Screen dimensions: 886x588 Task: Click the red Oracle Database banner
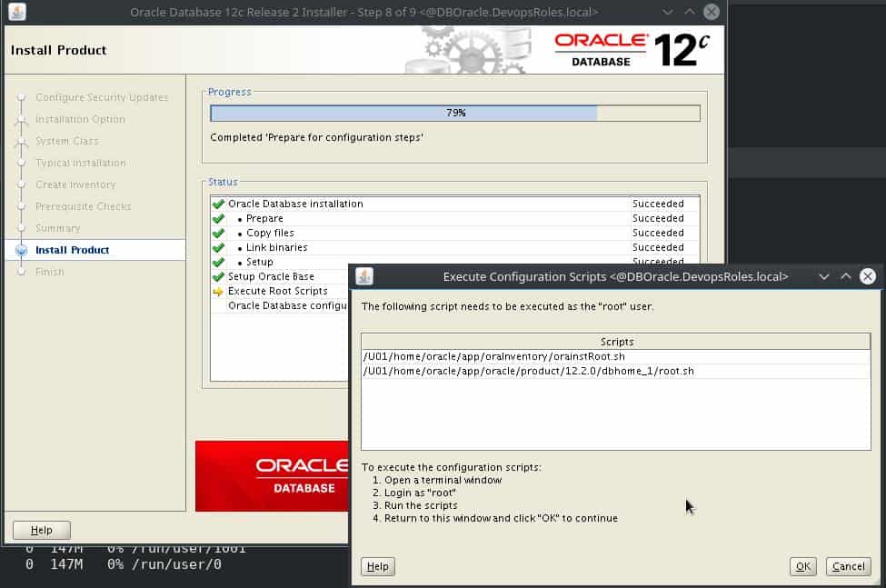tap(272, 476)
